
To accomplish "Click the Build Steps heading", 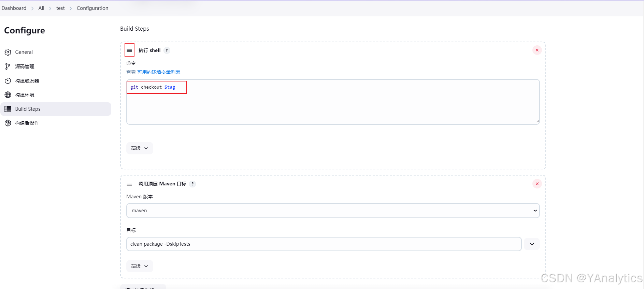I will 134,29.
